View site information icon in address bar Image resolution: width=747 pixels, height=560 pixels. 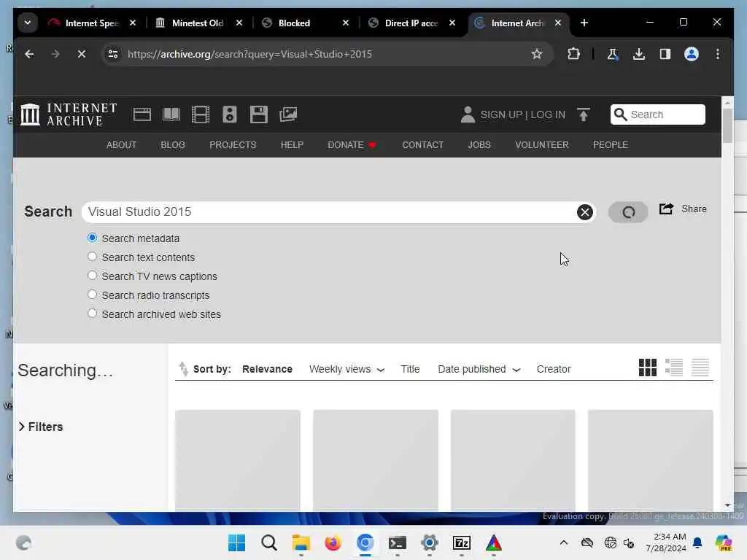coord(113,54)
